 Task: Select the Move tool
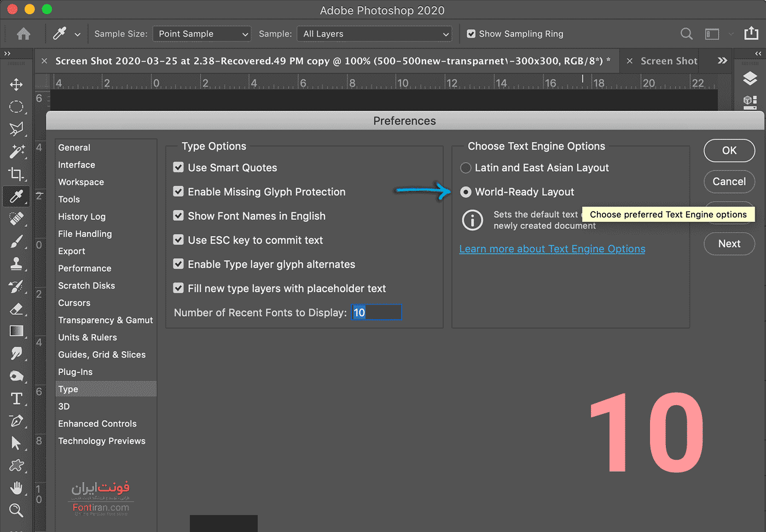click(x=16, y=84)
